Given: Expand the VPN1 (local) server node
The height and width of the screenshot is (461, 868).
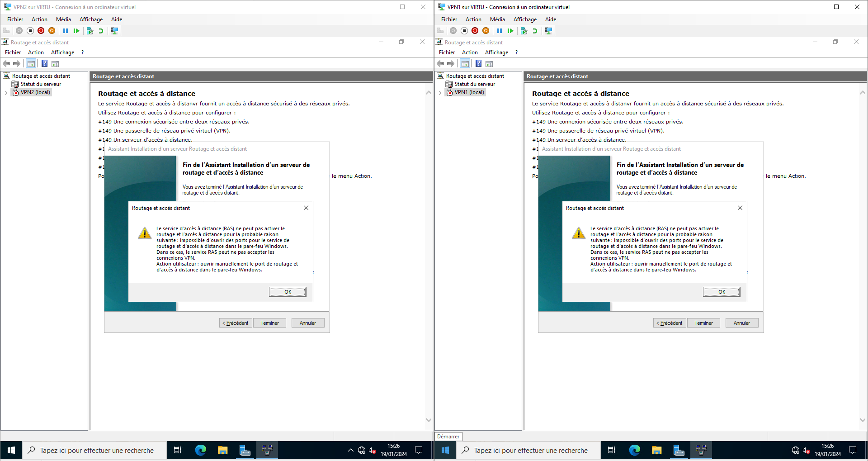Looking at the screenshot, I should coord(440,93).
